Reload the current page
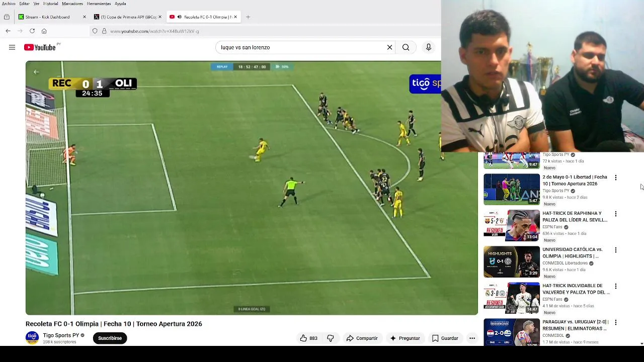 [x=32, y=31]
